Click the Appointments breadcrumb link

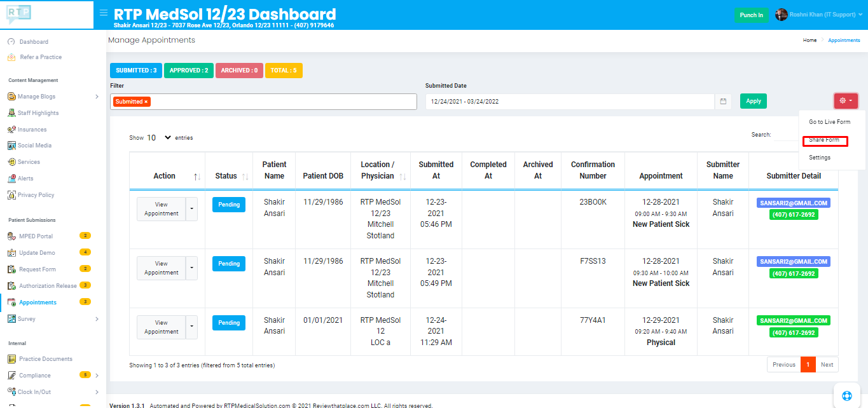tap(844, 40)
